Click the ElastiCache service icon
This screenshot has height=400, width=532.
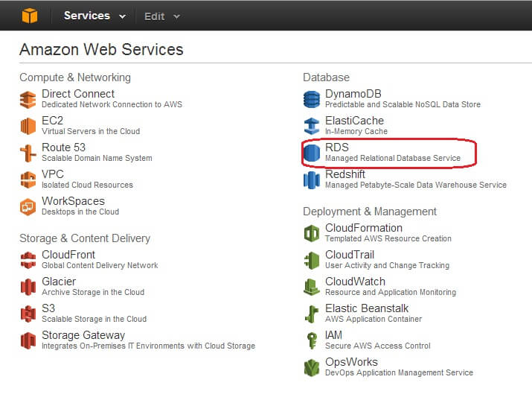312,127
